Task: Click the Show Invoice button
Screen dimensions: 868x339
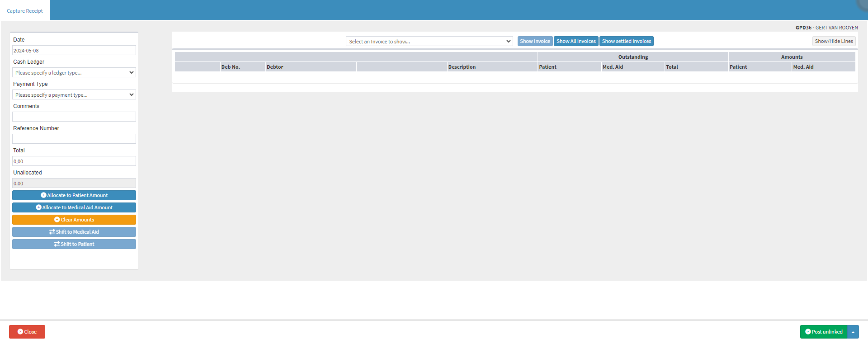Action: point(535,41)
